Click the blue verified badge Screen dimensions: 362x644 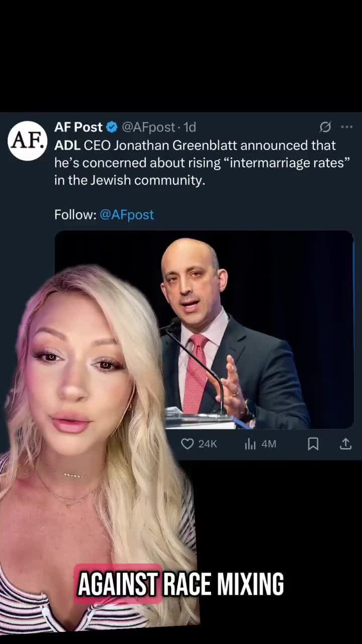pyautogui.click(x=112, y=127)
